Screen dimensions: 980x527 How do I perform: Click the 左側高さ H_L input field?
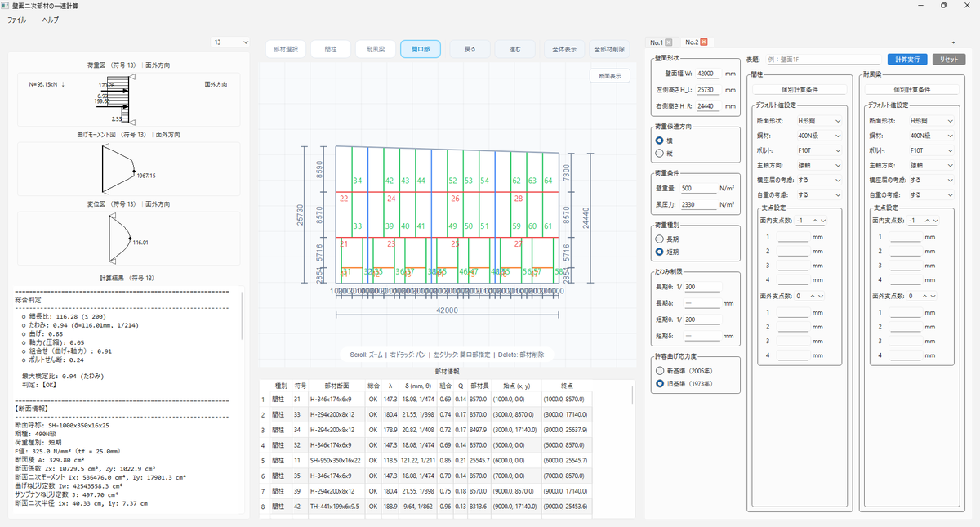(708, 89)
